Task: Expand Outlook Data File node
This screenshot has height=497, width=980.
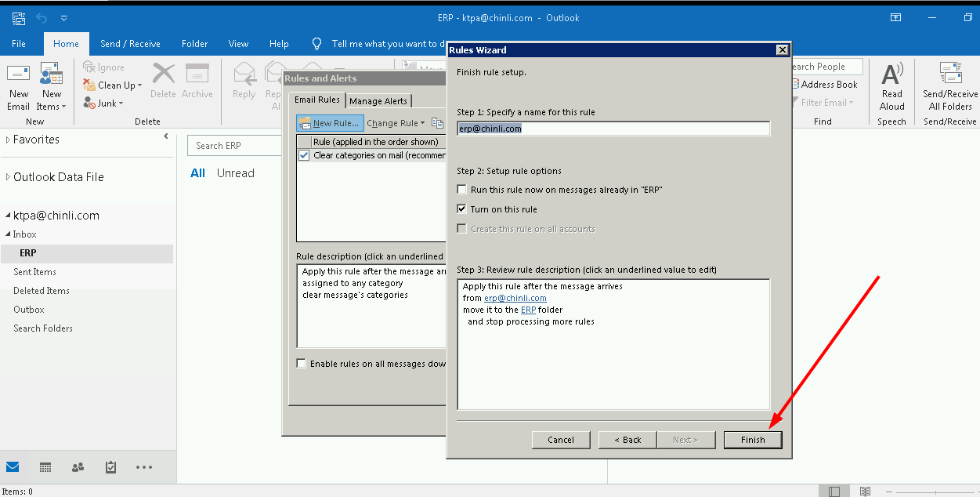Action: point(9,177)
